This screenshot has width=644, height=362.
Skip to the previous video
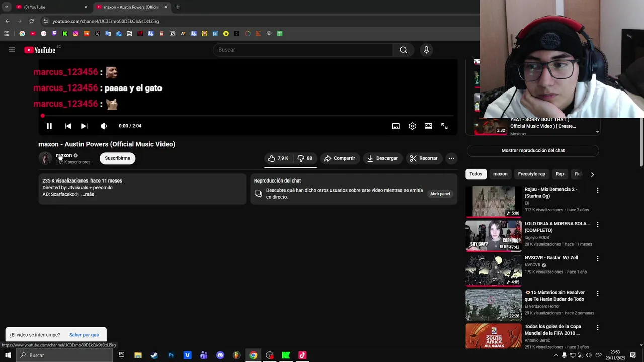(x=68, y=126)
